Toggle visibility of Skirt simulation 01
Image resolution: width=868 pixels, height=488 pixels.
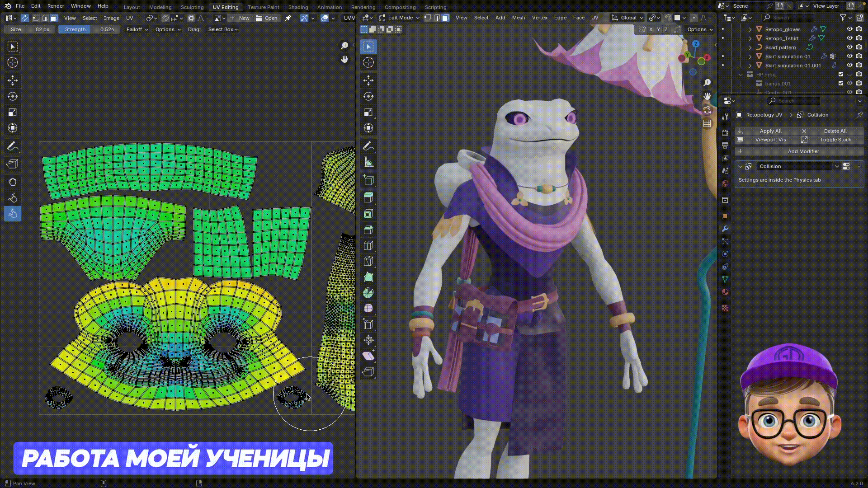[849, 56]
